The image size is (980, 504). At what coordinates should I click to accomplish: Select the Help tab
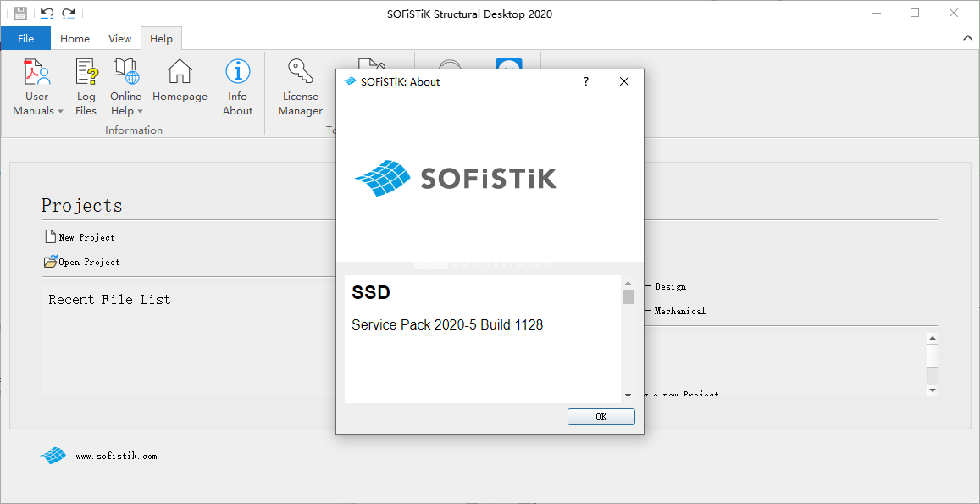[161, 38]
